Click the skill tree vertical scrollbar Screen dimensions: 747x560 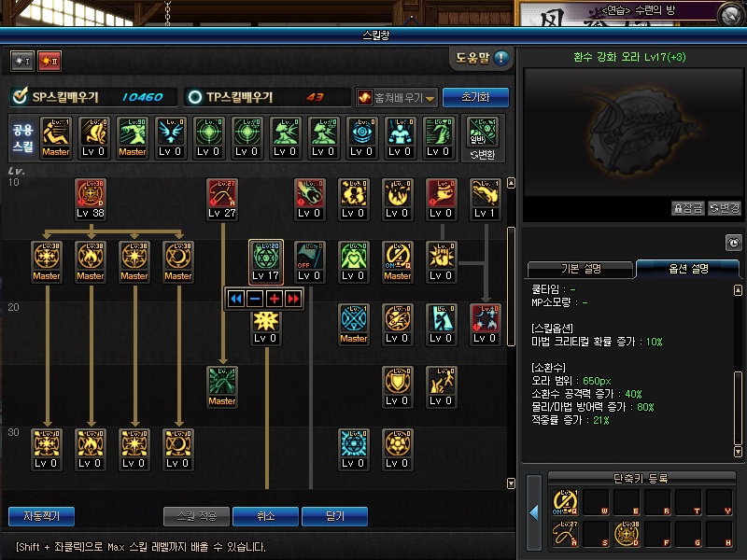511,286
